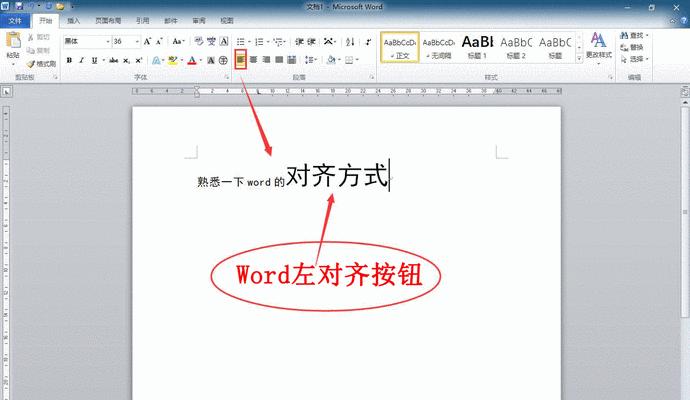
Task: Switch to the Insert (插入) tab
Action: tap(73, 21)
